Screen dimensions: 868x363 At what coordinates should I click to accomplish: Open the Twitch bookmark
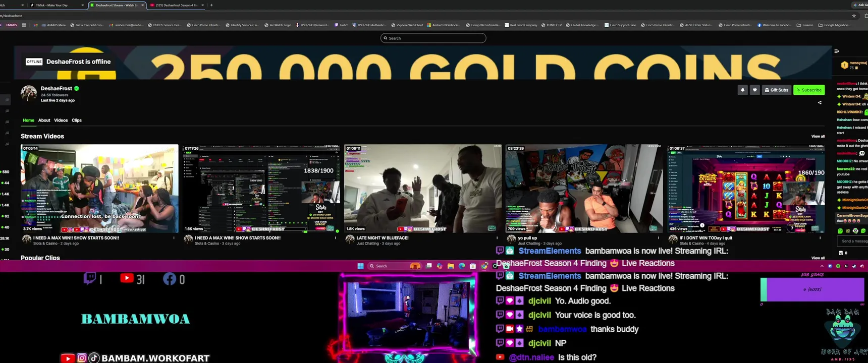click(341, 25)
